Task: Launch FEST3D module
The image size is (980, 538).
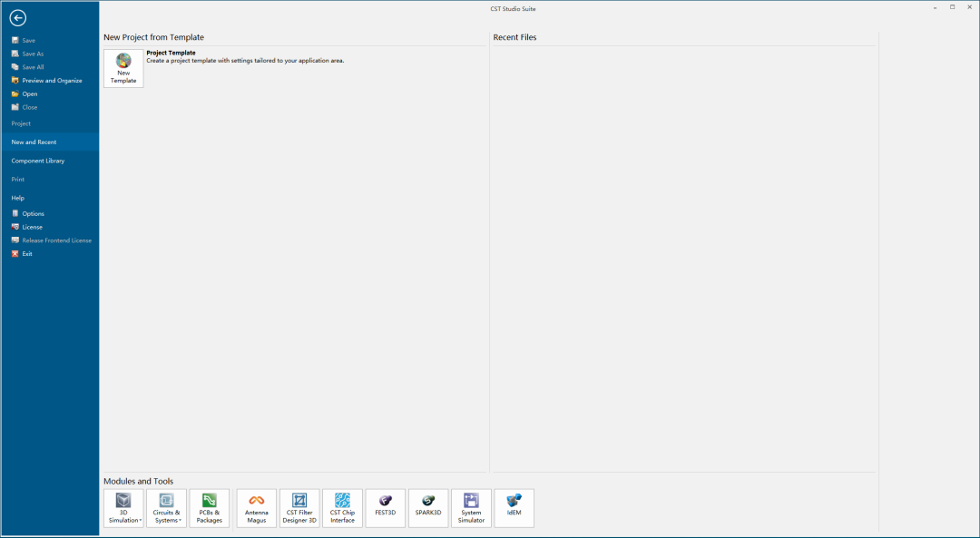Action: pyautogui.click(x=386, y=508)
